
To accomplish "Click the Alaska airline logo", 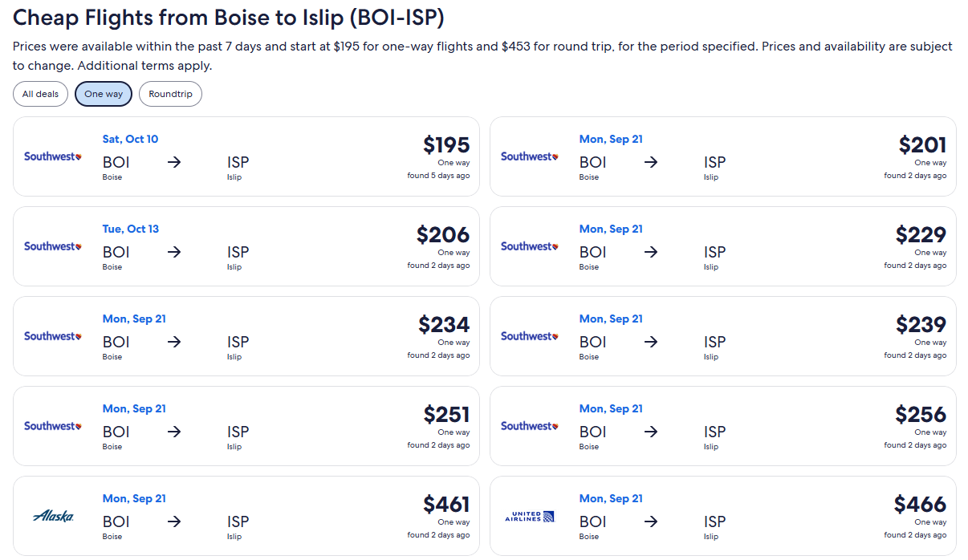I will 54,516.
